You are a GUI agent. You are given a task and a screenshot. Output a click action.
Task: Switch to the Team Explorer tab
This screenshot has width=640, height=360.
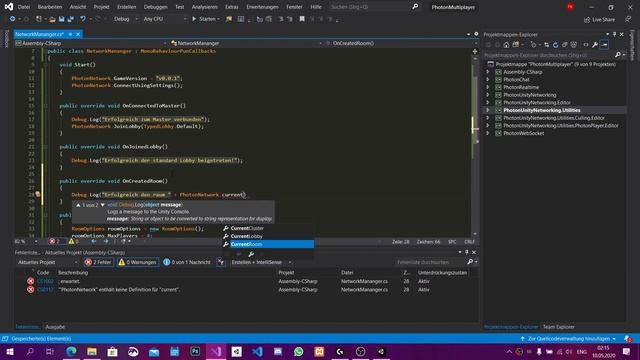point(558,327)
